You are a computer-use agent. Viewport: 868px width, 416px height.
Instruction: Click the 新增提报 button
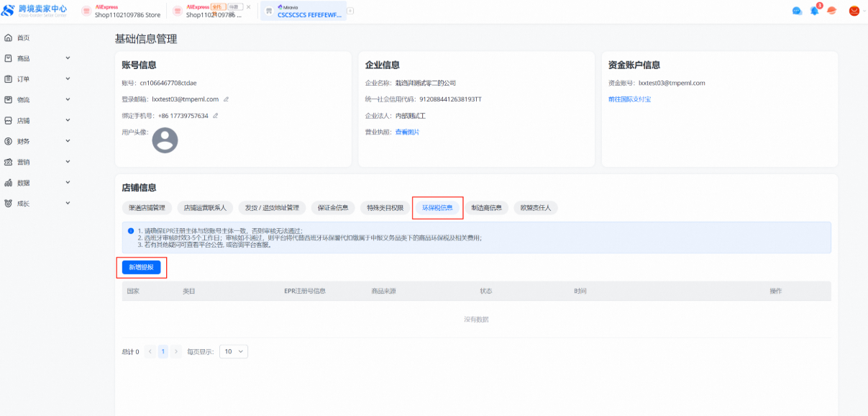click(141, 267)
